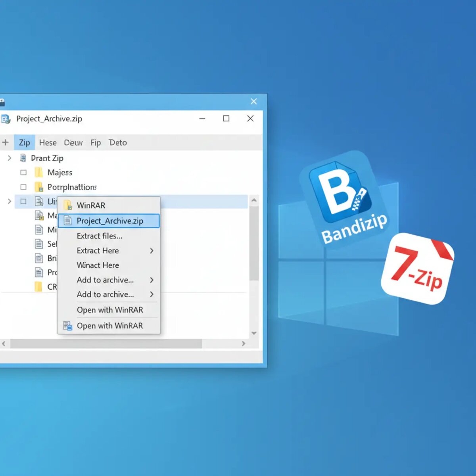Click the Potrplnattions folder icon
The height and width of the screenshot is (476, 476).
click(x=39, y=187)
